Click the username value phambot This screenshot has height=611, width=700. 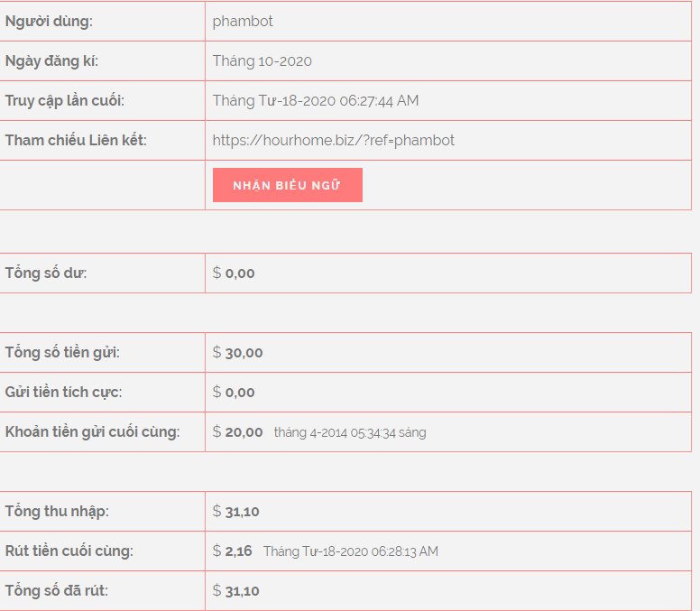tap(243, 21)
